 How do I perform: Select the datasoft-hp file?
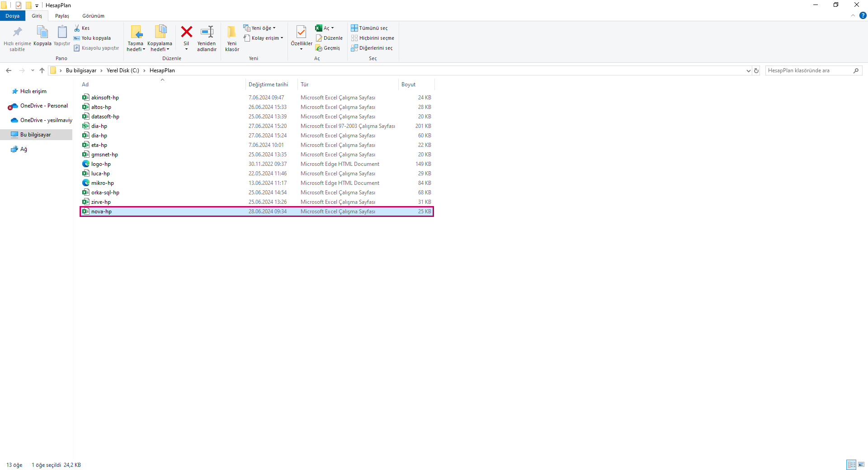256,117
